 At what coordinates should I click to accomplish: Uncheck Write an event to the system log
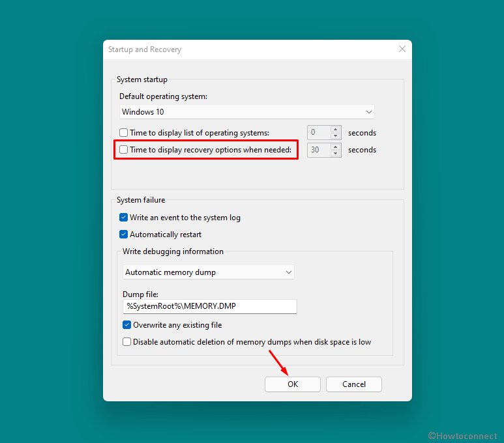coord(124,218)
